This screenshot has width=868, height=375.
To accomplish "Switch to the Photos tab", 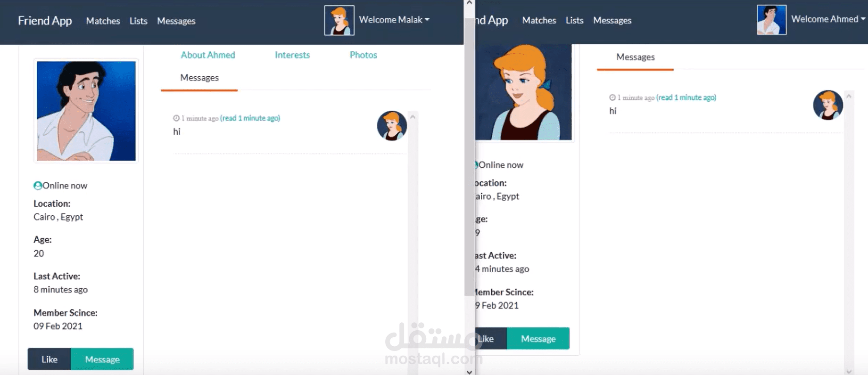I will point(364,55).
